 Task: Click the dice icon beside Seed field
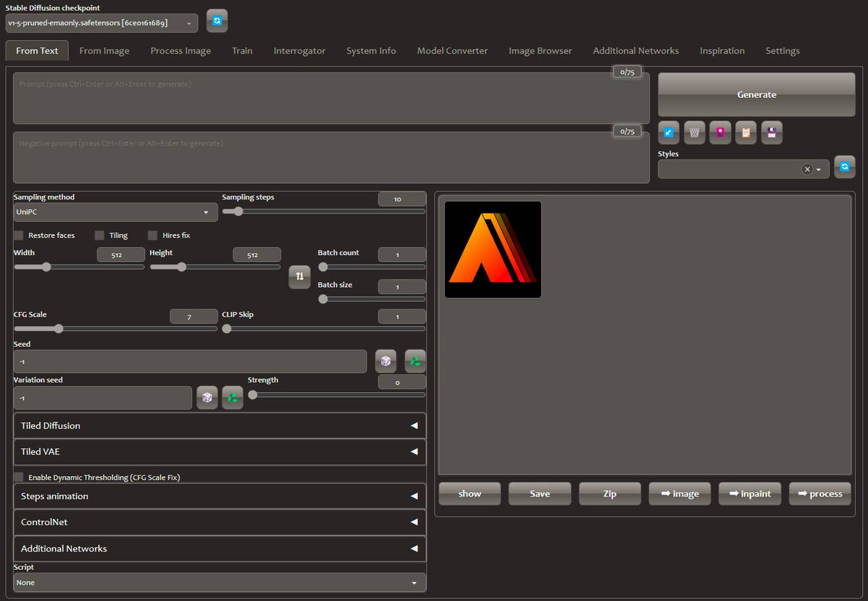(x=386, y=361)
